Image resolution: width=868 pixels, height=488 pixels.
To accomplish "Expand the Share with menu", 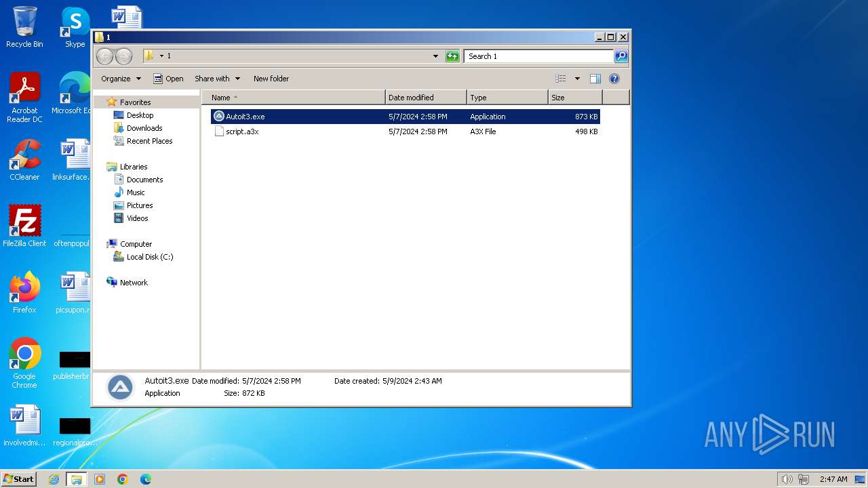I will coord(217,79).
